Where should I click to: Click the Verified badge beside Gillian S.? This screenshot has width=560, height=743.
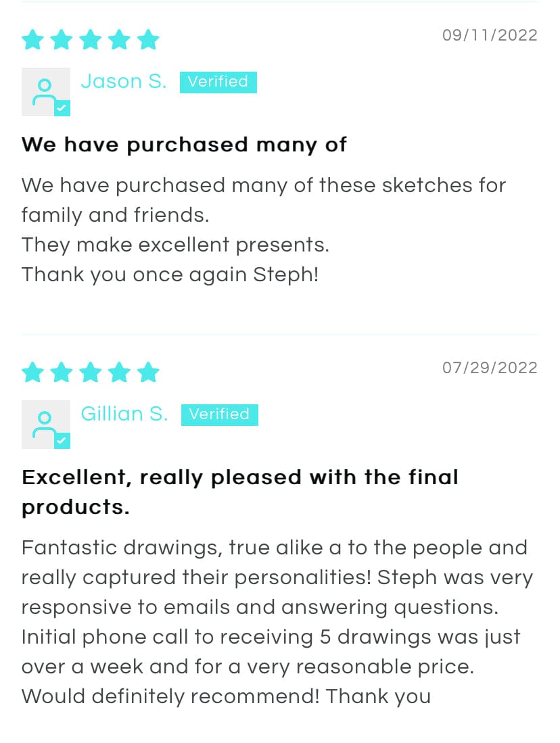click(219, 414)
